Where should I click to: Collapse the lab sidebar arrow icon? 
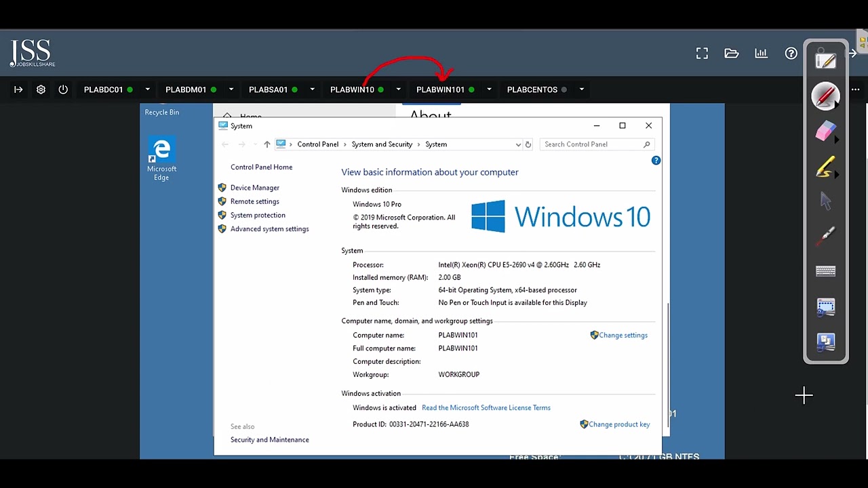point(18,89)
